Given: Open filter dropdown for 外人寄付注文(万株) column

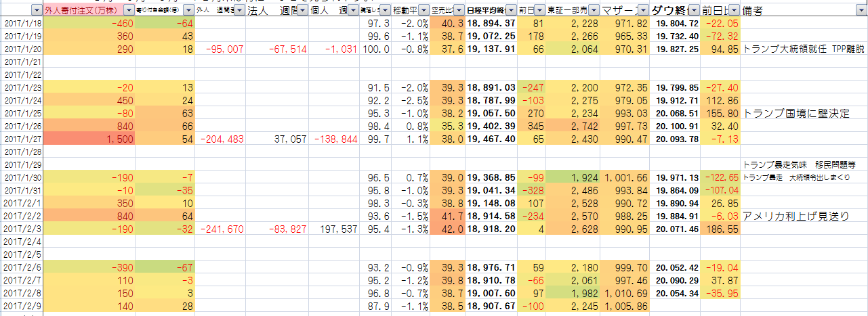Looking at the screenshot, I should click(129, 11).
